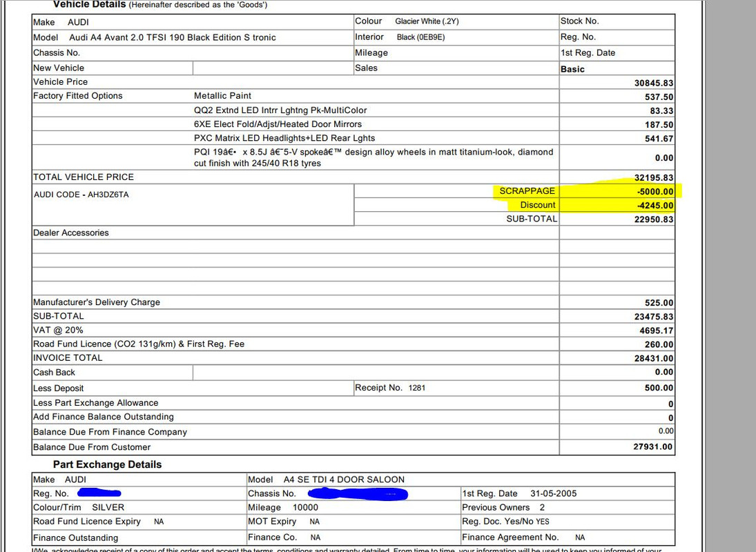Click the Stock No. label
The height and width of the screenshot is (552, 756).
pos(579,21)
